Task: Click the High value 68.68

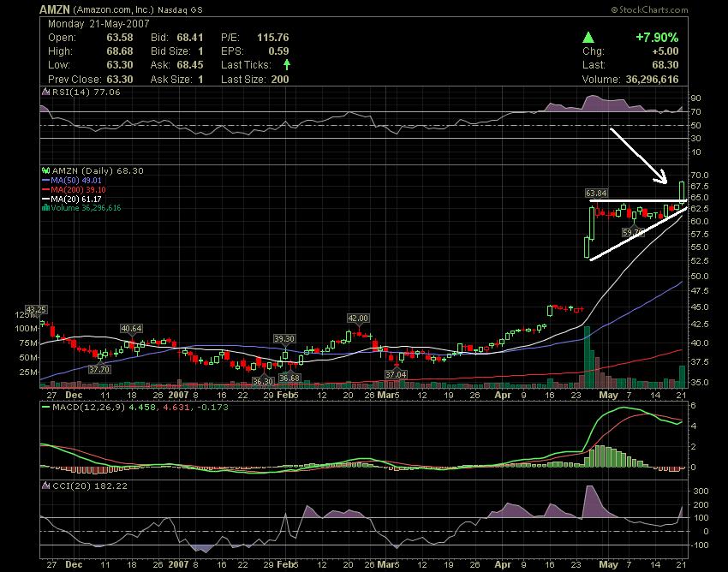Action: pos(120,51)
